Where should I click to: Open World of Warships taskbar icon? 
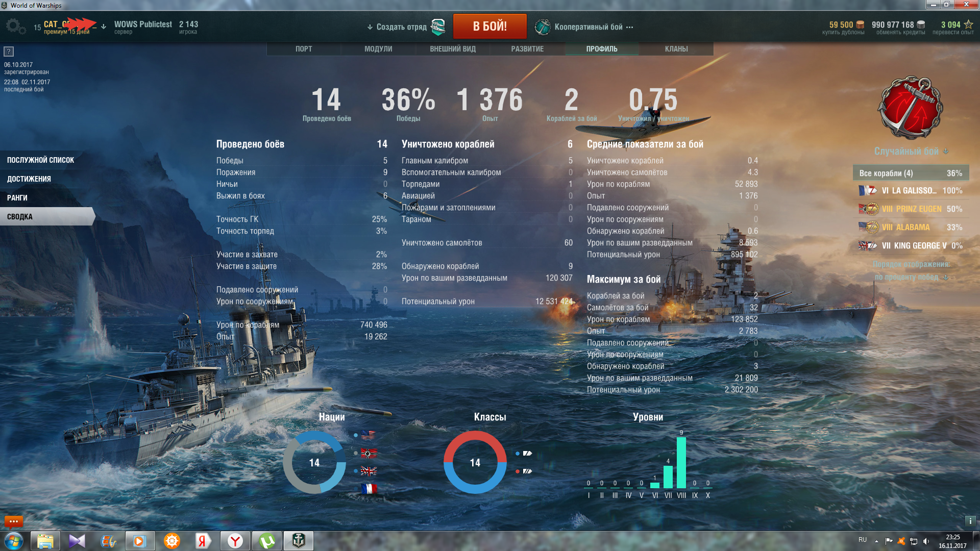pos(299,541)
